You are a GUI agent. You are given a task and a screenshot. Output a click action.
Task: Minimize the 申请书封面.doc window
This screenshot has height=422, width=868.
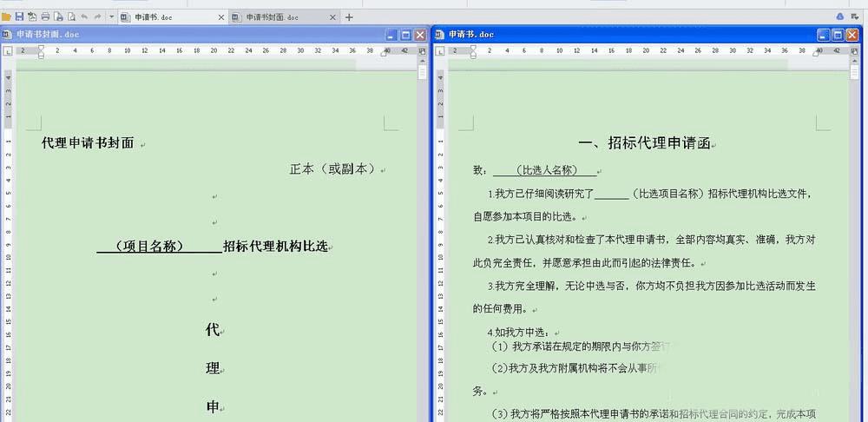(x=391, y=35)
